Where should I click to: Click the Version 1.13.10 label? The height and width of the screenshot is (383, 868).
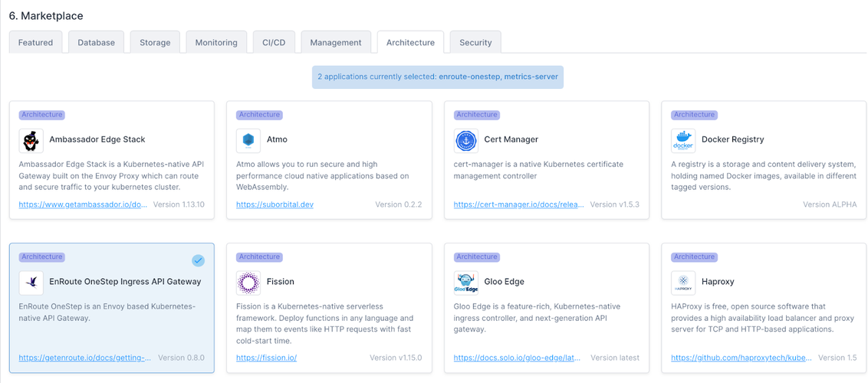coord(179,205)
